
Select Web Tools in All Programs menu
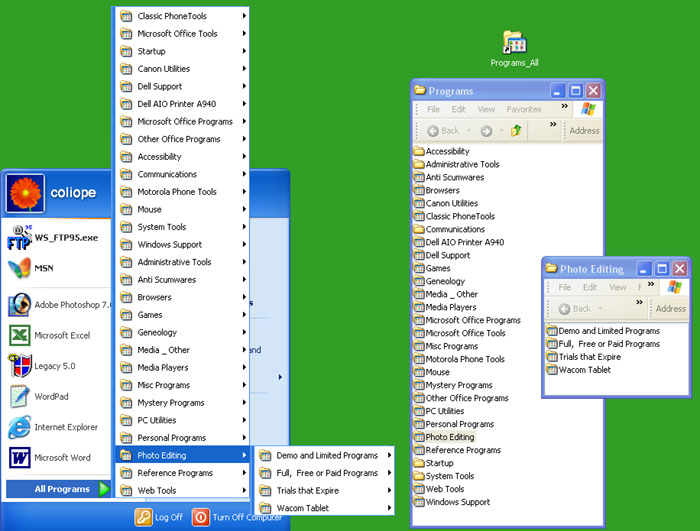pyautogui.click(x=182, y=490)
